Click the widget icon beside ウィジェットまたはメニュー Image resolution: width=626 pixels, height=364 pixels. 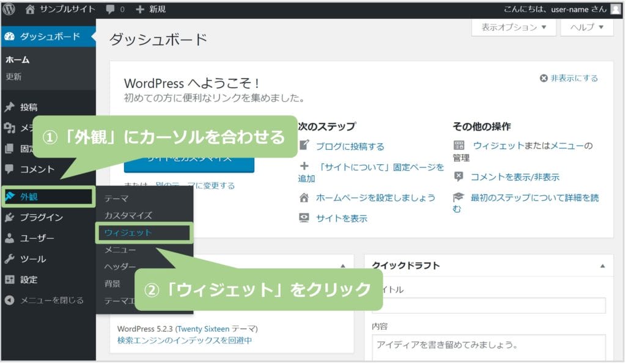(459, 145)
